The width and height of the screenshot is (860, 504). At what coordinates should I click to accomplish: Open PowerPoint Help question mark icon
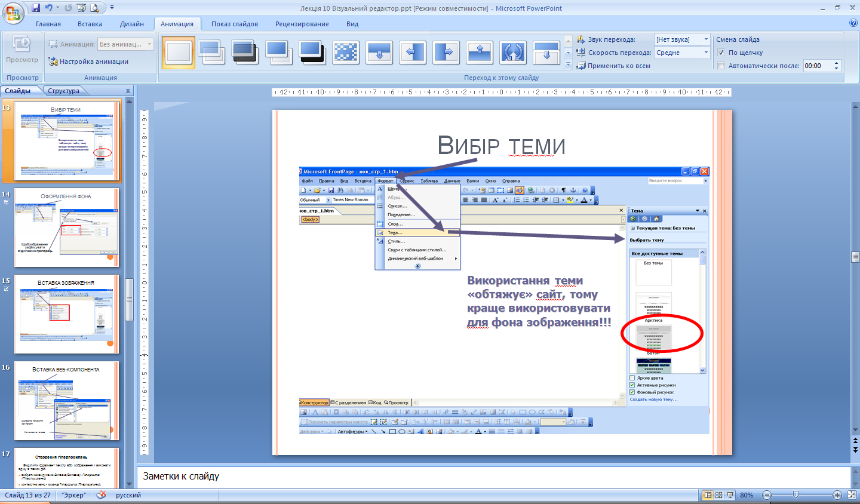pos(853,23)
